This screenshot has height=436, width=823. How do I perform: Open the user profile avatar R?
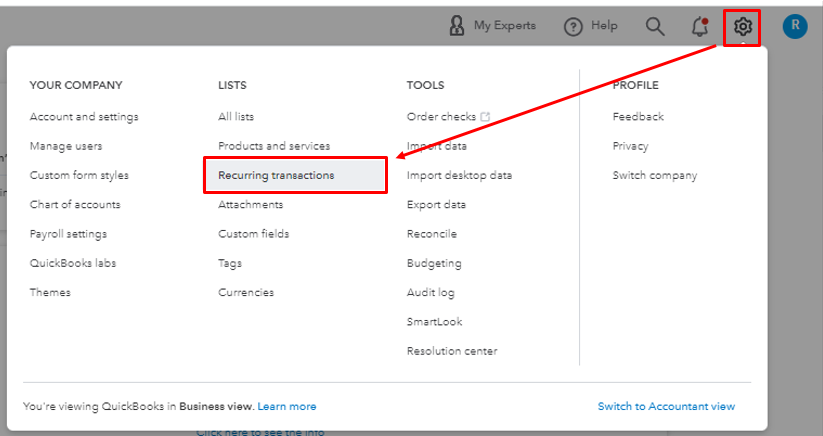[795, 27]
